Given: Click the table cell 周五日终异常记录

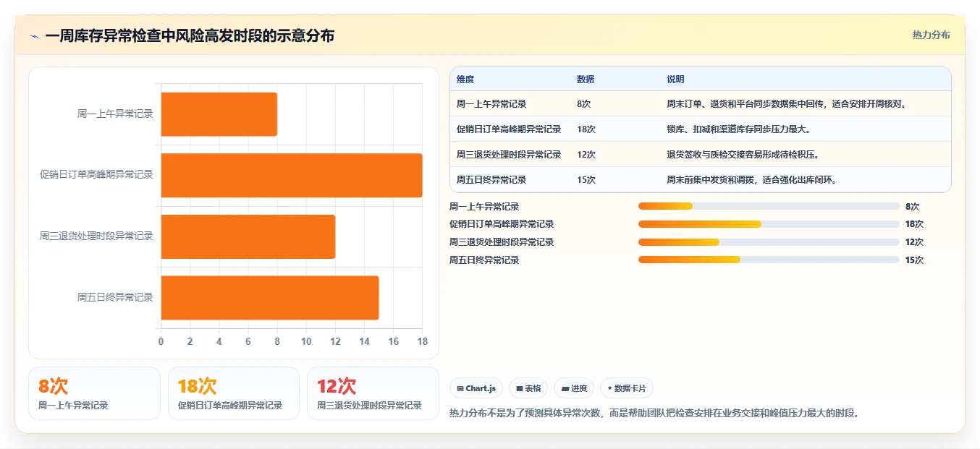Looking at the screenshot, I should (491, 180).
